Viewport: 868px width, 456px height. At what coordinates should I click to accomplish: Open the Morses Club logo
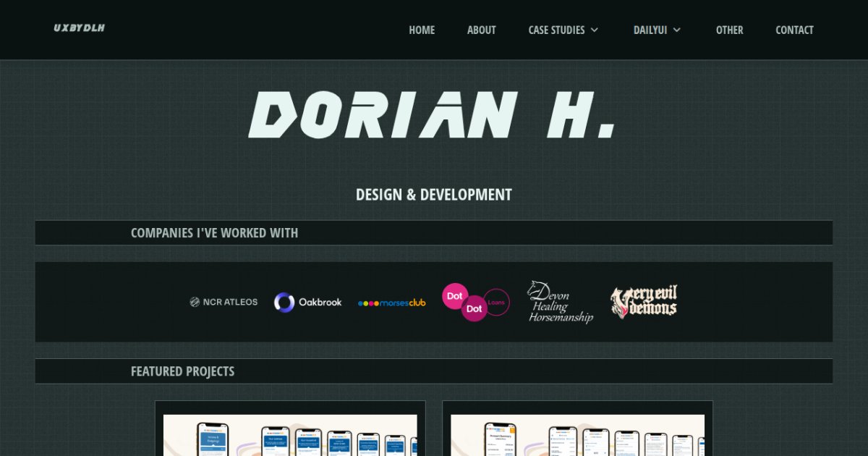click(392, 303)
